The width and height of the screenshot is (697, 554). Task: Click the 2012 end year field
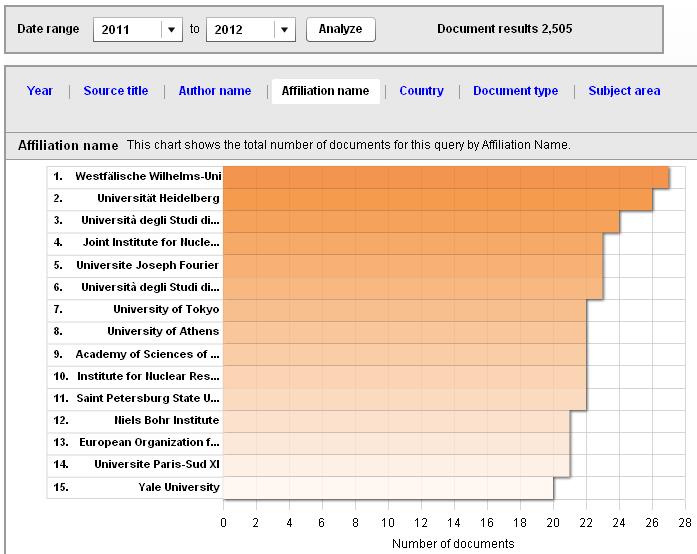coord(251,30)
